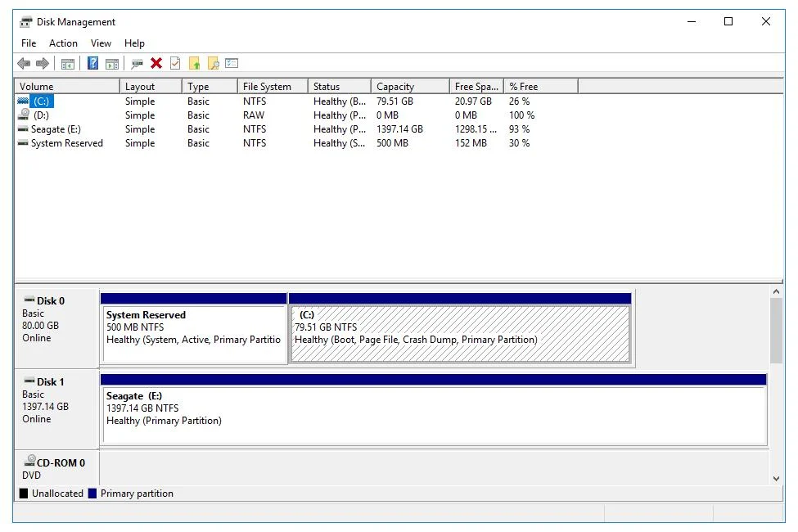Select the (C:) partition in the graphical view
The image size is (798, 532).
[458, 327]
